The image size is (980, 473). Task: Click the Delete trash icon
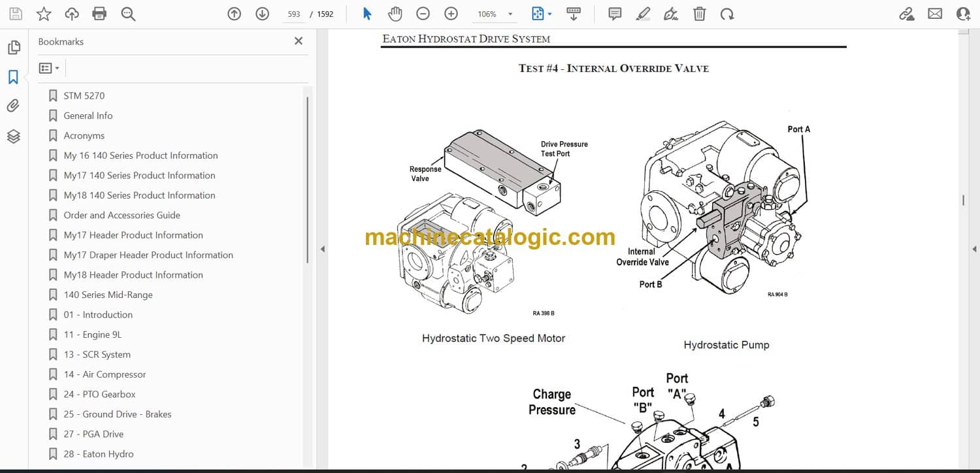pyautogui.click(x=699, y=14)
